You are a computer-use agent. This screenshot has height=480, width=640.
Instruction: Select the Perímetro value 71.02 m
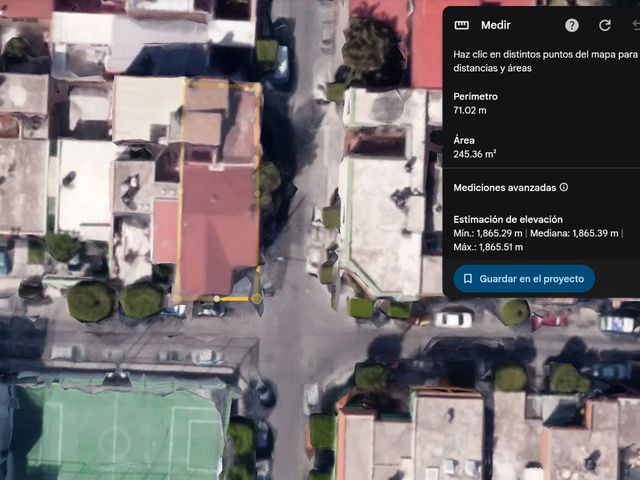coord(470,110)
